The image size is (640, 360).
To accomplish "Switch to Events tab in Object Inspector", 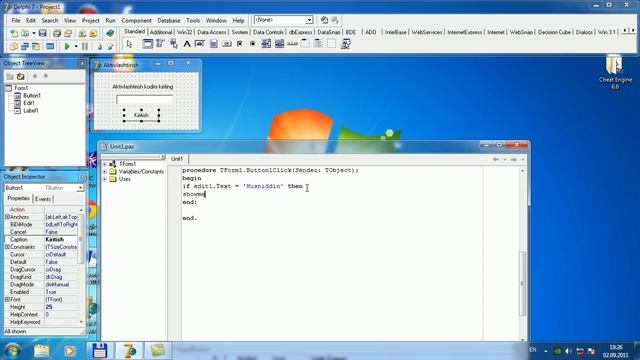I will (43, 199).
